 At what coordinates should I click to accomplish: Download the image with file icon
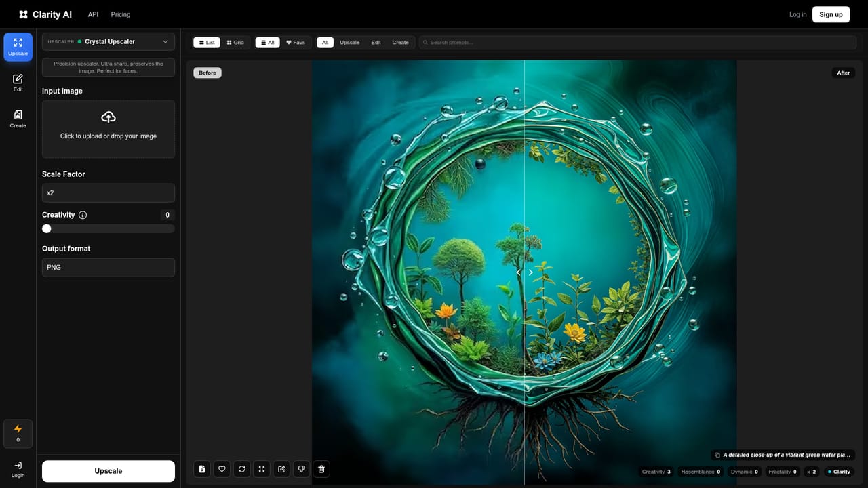[x=202, y=469]
